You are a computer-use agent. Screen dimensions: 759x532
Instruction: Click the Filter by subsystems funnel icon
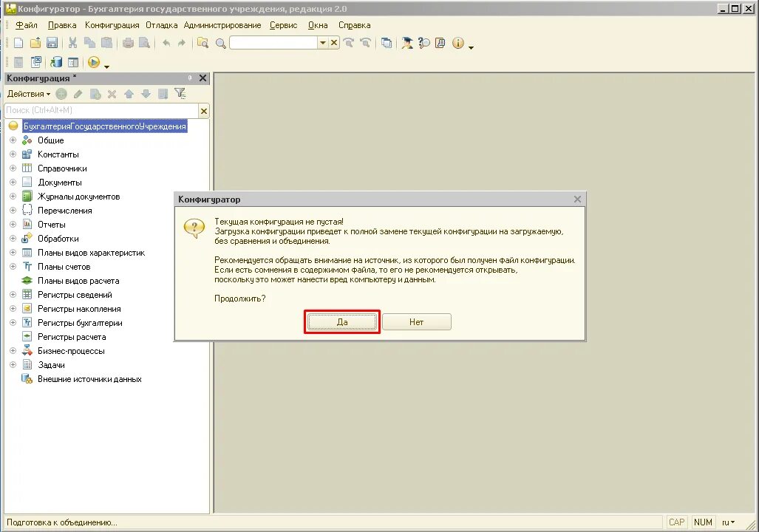coord(180,93)
